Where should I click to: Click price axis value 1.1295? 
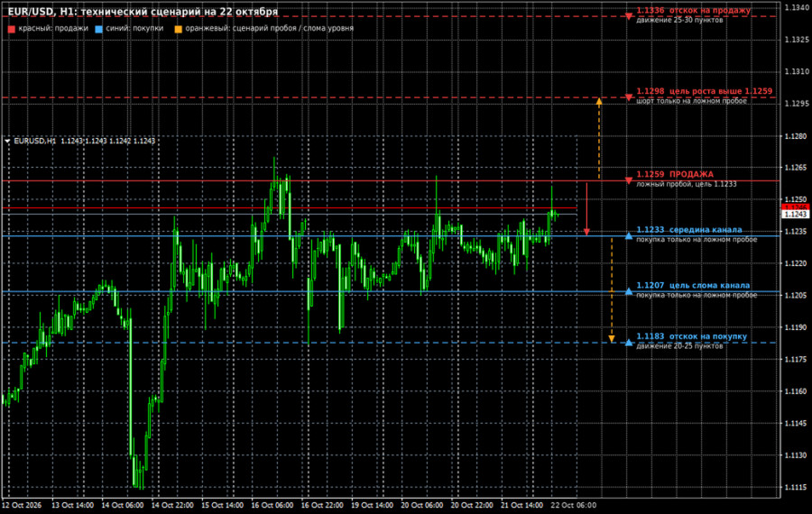(796, 104)
